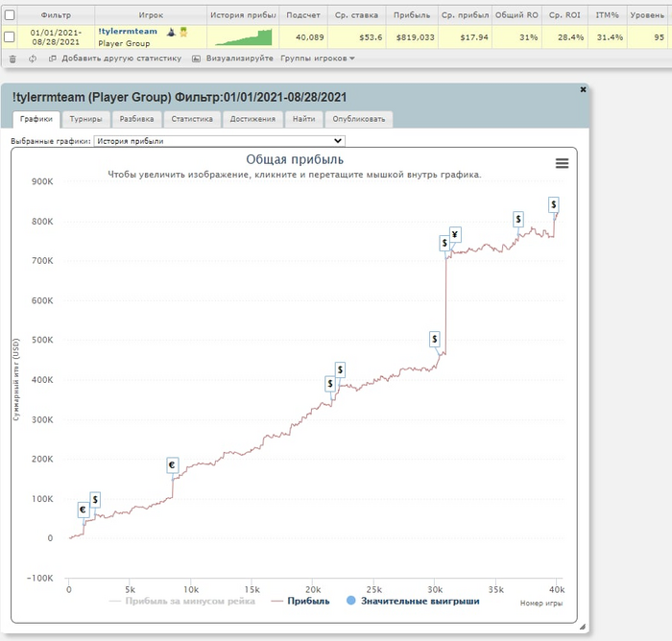Switch to the Разбивка tab
672x641 pixels.
(136, 119)
